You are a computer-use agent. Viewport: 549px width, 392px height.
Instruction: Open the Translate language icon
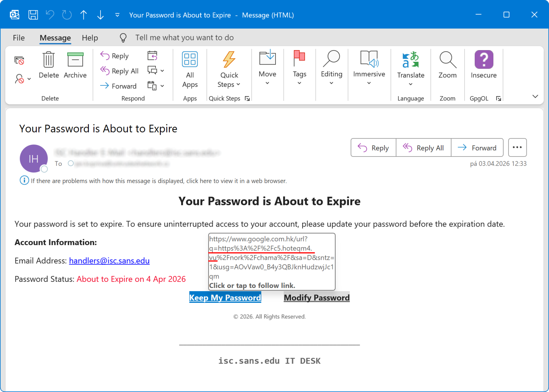point(410,60)
